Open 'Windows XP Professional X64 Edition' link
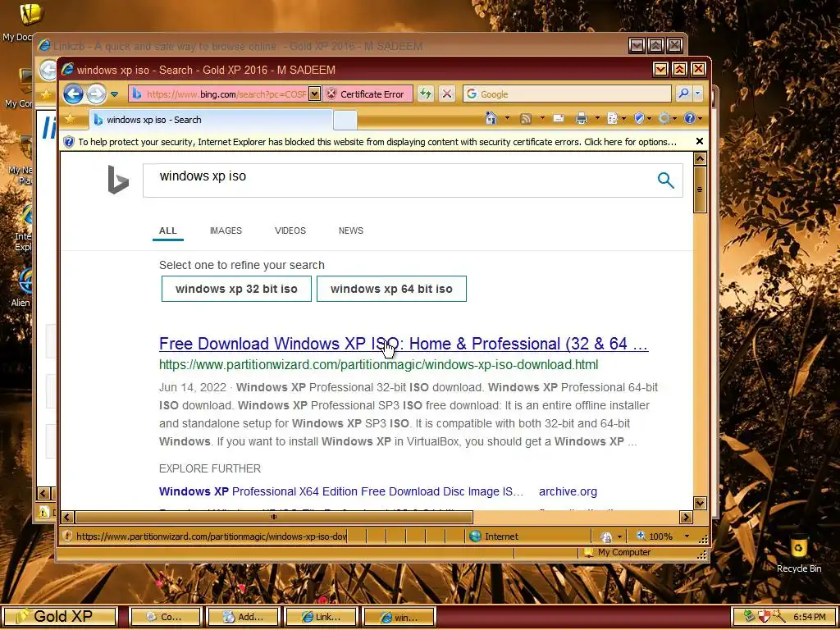The width and height of the screenshot is (840, 630). (341, 492)
